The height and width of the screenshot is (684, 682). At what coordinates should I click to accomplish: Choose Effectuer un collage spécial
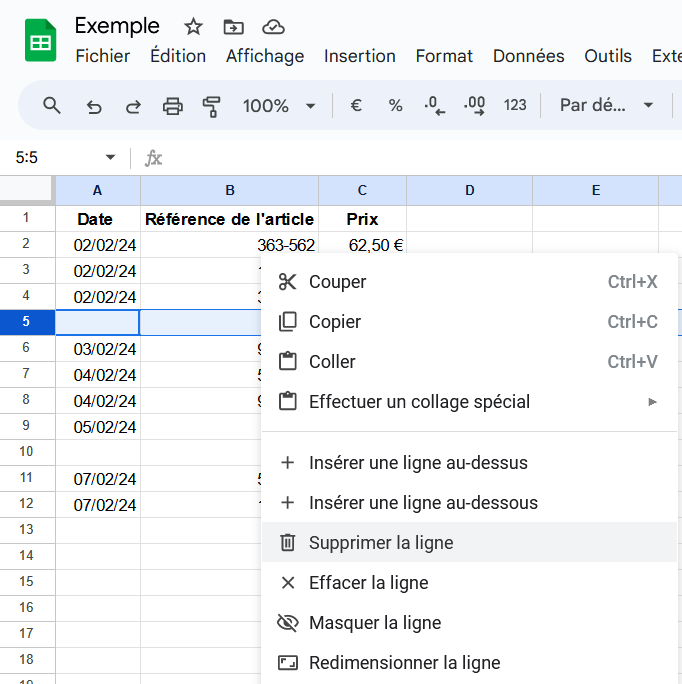(469, 402)
